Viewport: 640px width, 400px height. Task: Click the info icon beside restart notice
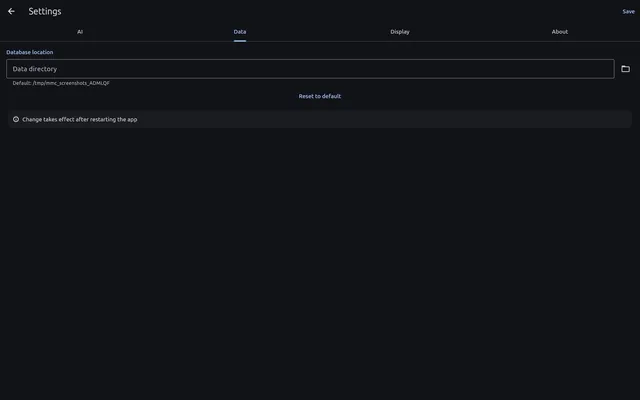pyautogui.click(x=16, y=119)
